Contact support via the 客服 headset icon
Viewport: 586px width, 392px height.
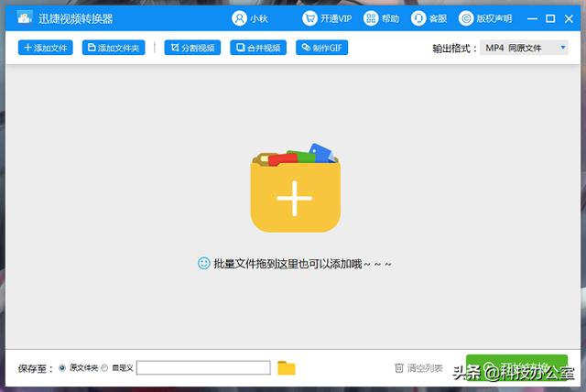(x=418, y=18)
